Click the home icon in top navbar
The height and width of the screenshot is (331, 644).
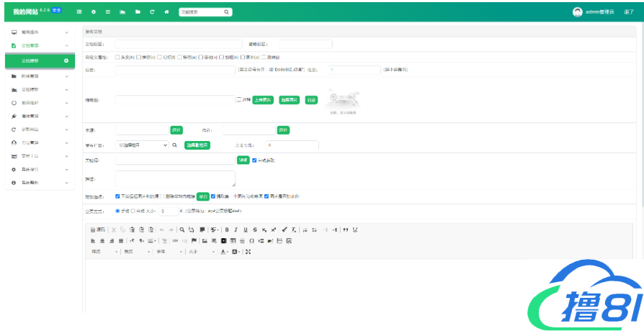tap(166, 12)
